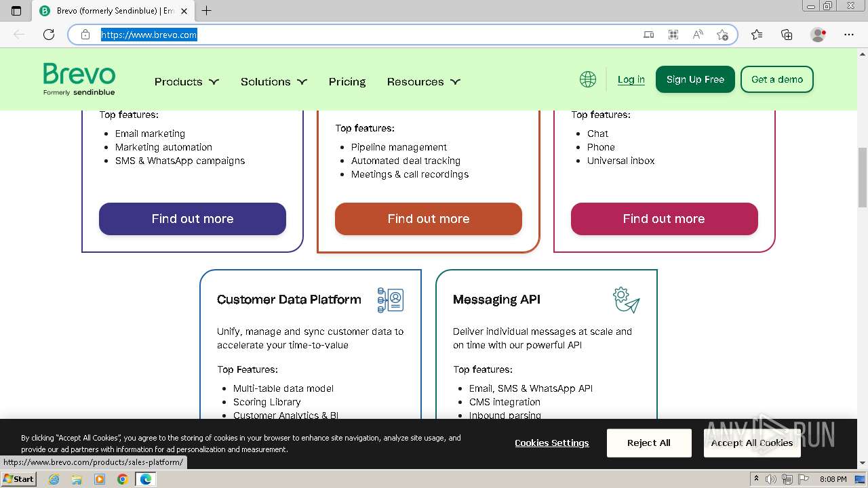This screenshot has width=868, height=488.
Task: Click Reject All cookies
Action: click(x=649, y=443)
